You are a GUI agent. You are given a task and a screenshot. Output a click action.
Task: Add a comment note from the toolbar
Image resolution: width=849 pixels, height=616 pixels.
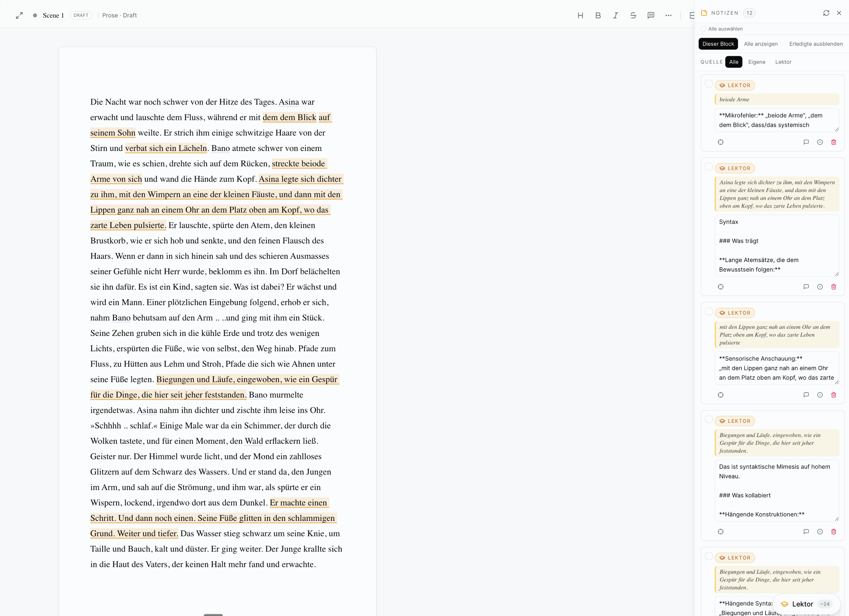[x=650, y=15]
